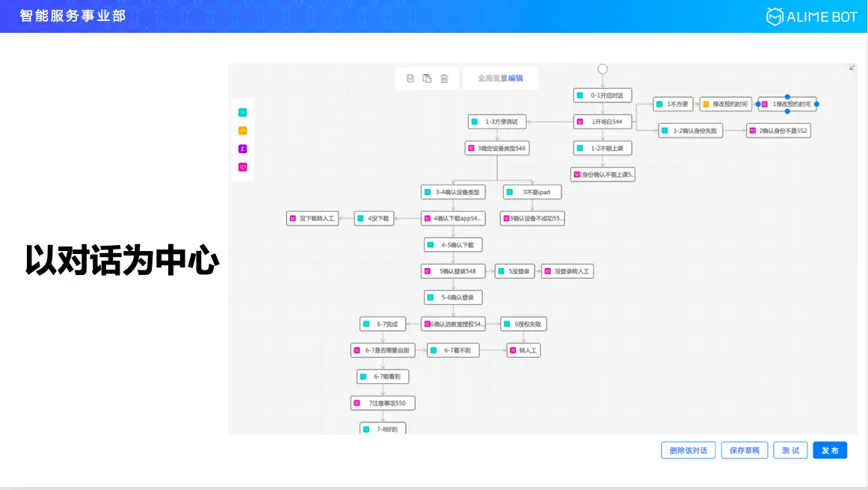
Task: Select the 5-6确认登录 node
Action: (453, 297)
